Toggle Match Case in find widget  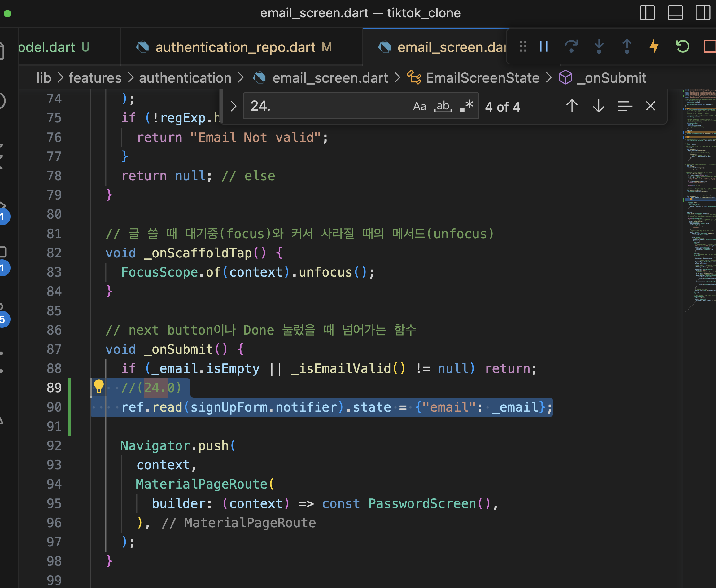pyautogui.click(x=419, y=106)
